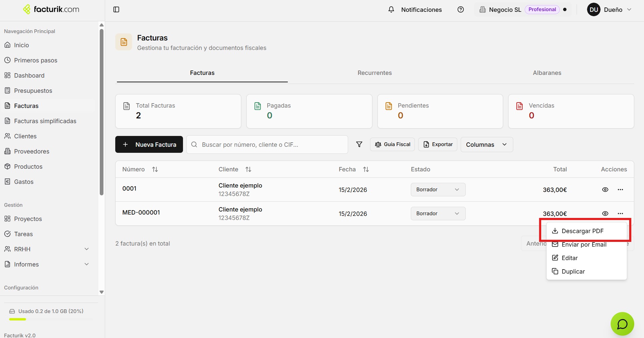Click the Exportar button
This screenshot has width=644, height=338.
coord(438,144)
